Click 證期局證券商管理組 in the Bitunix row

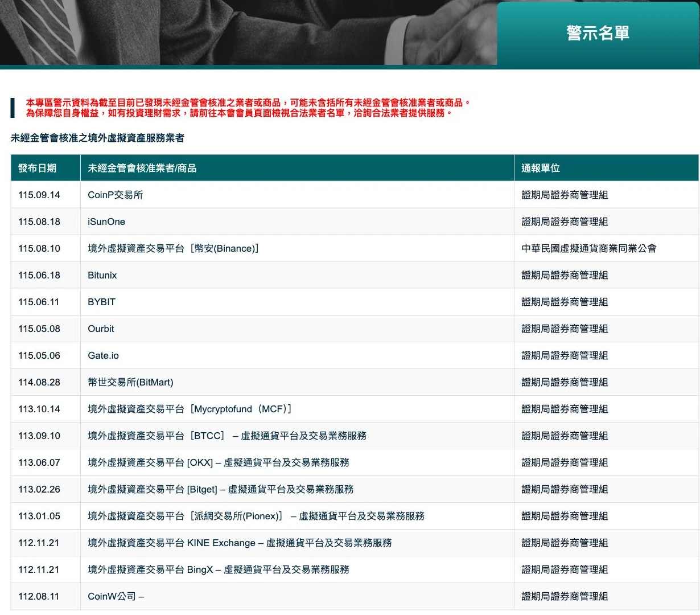(x=565, y=275)
